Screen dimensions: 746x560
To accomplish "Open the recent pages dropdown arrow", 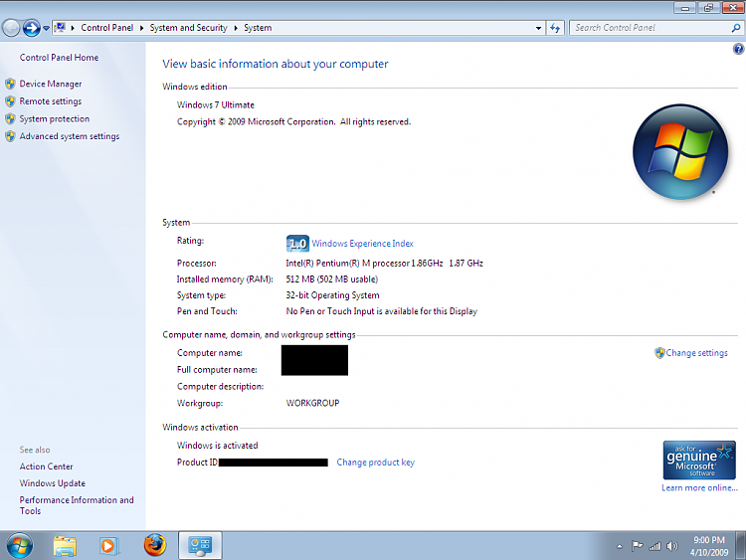I will (x=46, y=28).
